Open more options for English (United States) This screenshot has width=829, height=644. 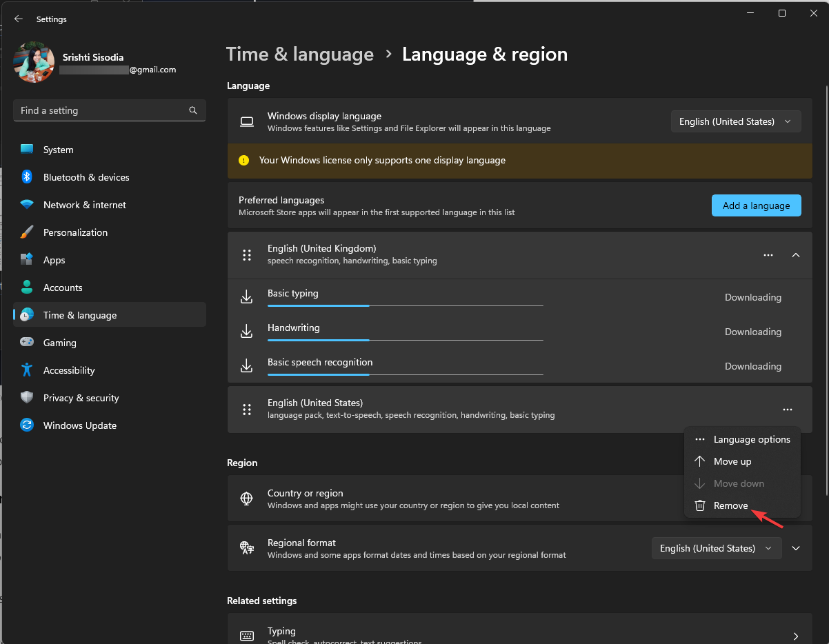pyautogui.click(x=788, y=410)
